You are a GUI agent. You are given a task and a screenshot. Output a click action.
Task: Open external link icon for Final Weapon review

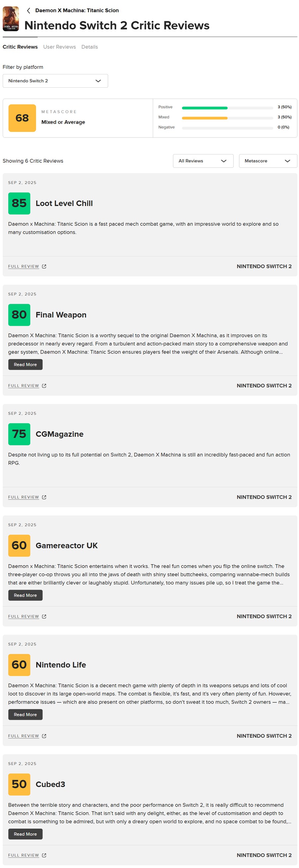click(44, 386)
